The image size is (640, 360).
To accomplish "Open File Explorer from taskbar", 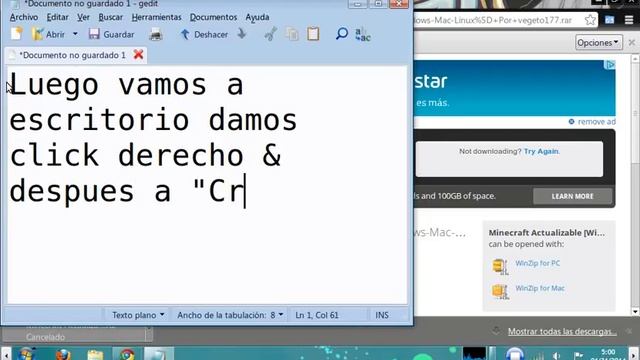I will click(x=95, y=354).
